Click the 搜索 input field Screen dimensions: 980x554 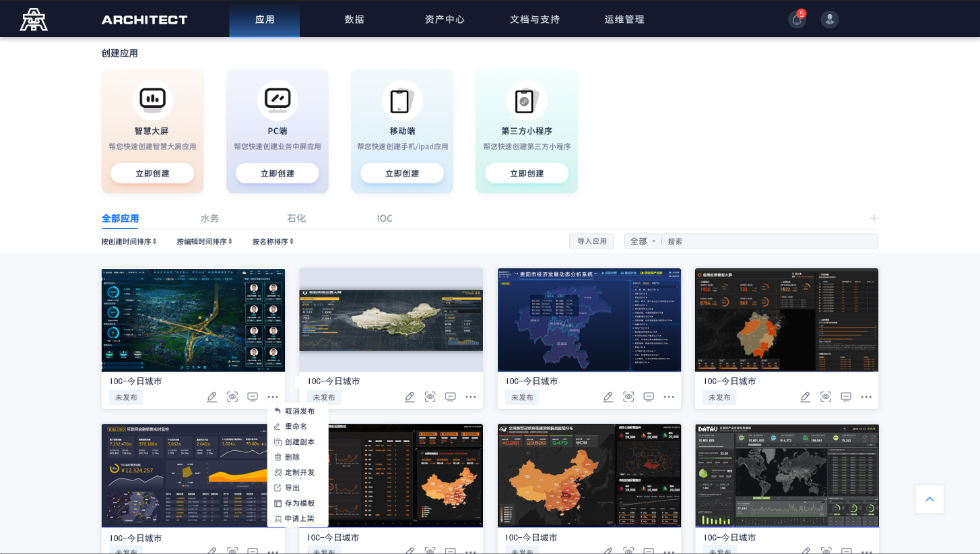[x=768, y=241]
